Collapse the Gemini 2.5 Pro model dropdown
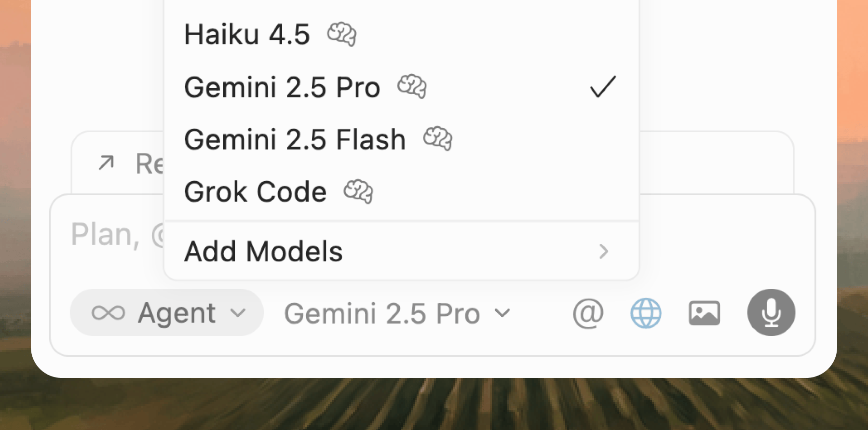This screenshot has height=430, width=868. pos(397,314)
